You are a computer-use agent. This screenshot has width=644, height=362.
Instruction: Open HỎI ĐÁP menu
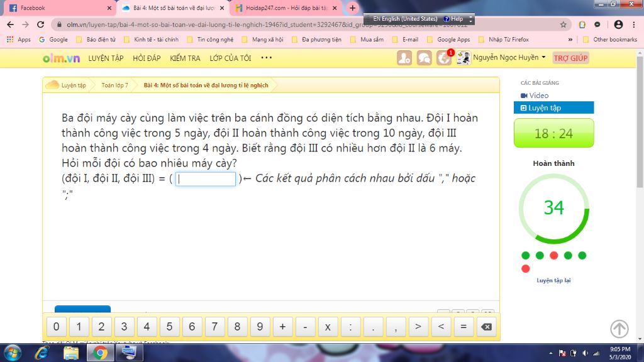(147, 58)
